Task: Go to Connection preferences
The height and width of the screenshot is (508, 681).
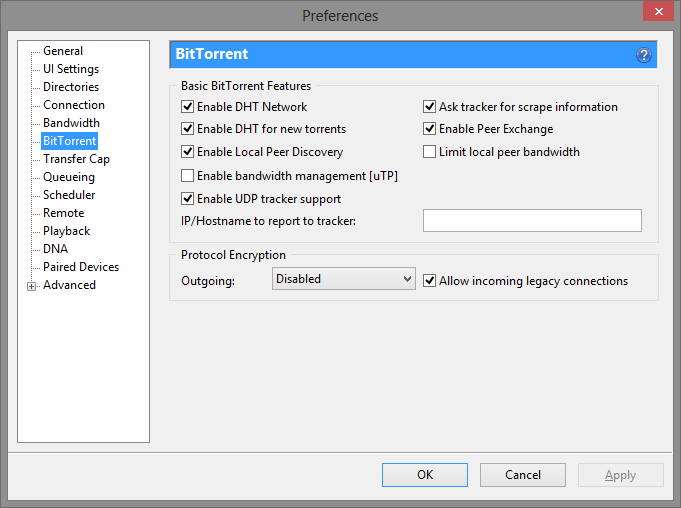Action: pos(74,105)
